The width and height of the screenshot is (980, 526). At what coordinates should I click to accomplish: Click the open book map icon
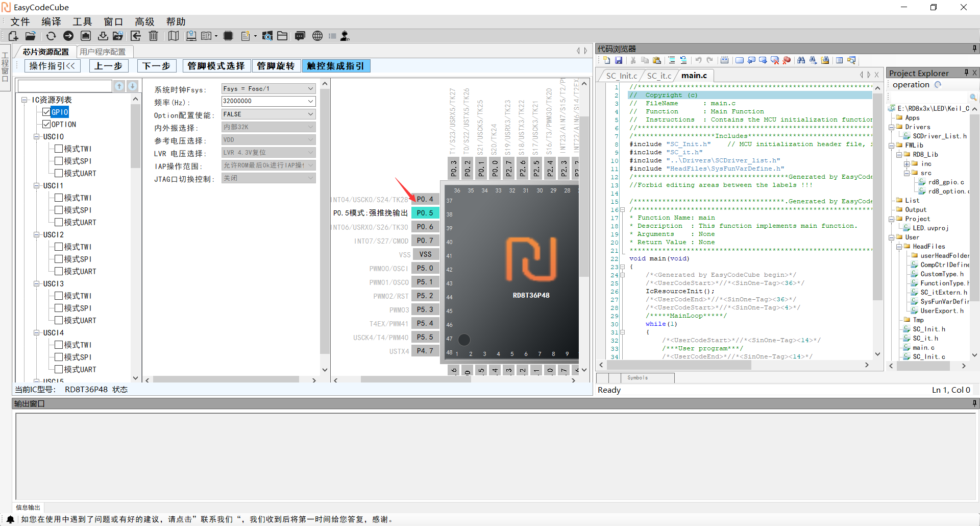[x=174, y=36]
